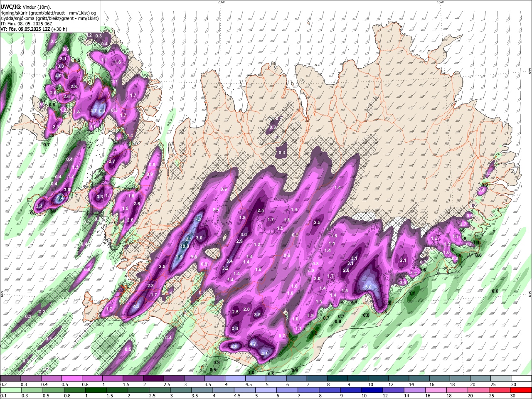Click the 0.2 label in the top legend row
The height and width of the screenshot is (399, 532).
tap(3, 384)
